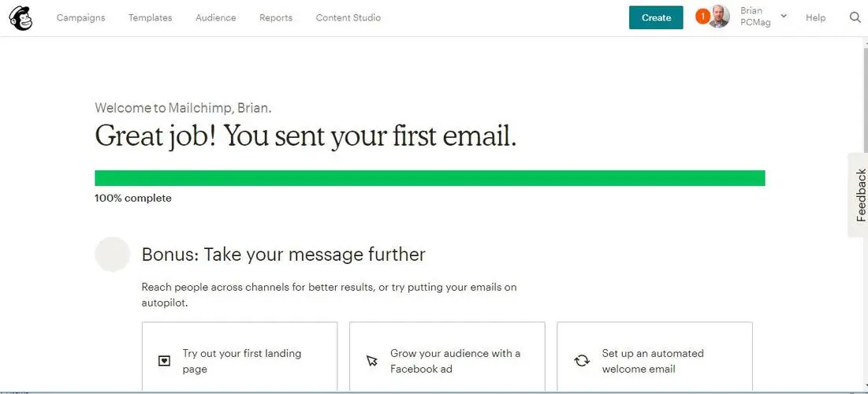The height and width of the screenshot is (394, 868).
Task: Open the Feedback side tab
Action: tap(859, 195)
